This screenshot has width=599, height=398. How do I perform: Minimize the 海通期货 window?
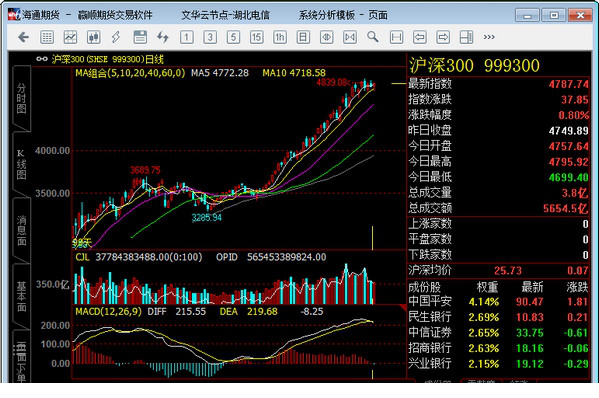coord(527,15)
